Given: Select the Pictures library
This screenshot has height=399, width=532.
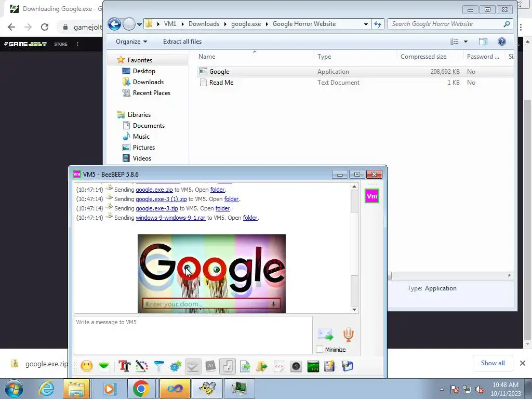Looking at the screenshot, I should pyautogui.click(x=143, y=147).
